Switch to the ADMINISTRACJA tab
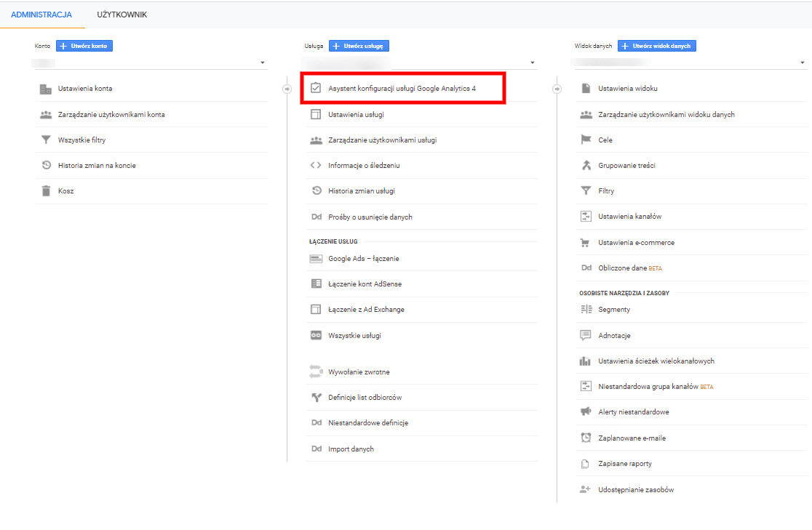The width and height of the screenshot is (812, 530). coord(41,15)
